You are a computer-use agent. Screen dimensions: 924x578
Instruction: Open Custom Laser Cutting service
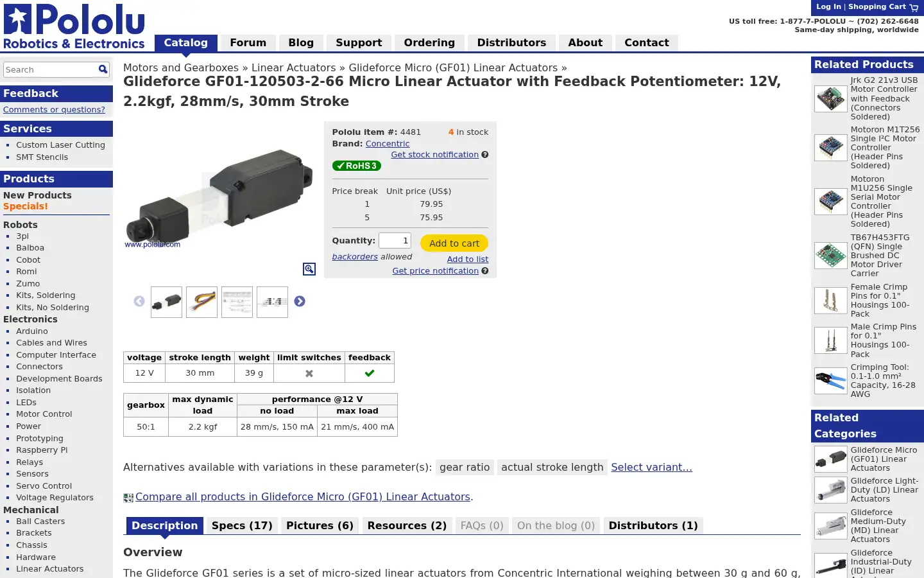[x=60, y=145]
